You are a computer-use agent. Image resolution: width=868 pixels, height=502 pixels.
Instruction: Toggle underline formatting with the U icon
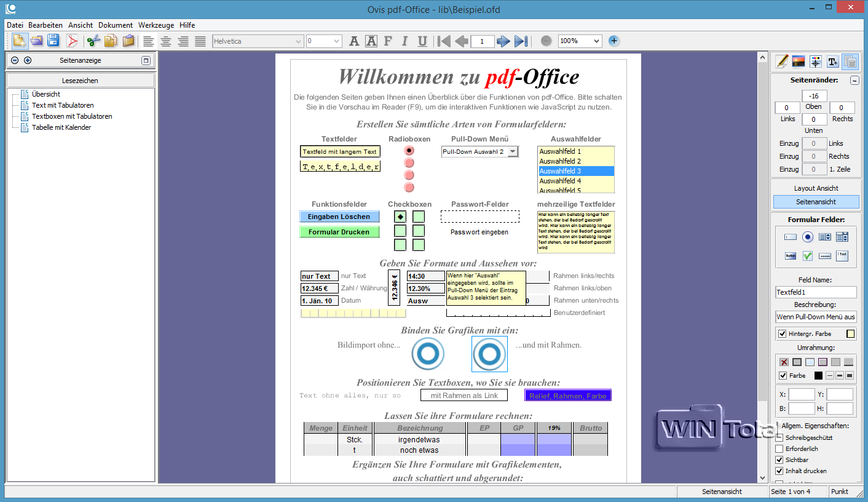pos(422,41)
